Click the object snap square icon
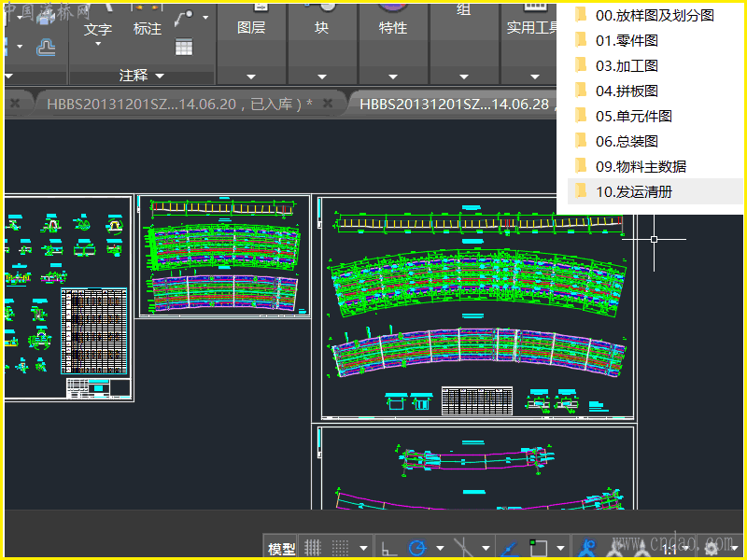 coord(538,548)
